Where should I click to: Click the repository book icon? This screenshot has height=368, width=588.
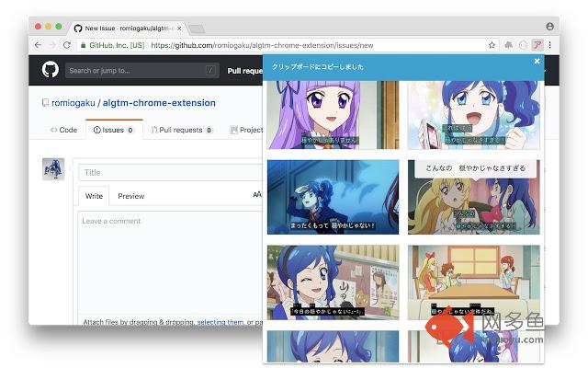click(45, 103)
